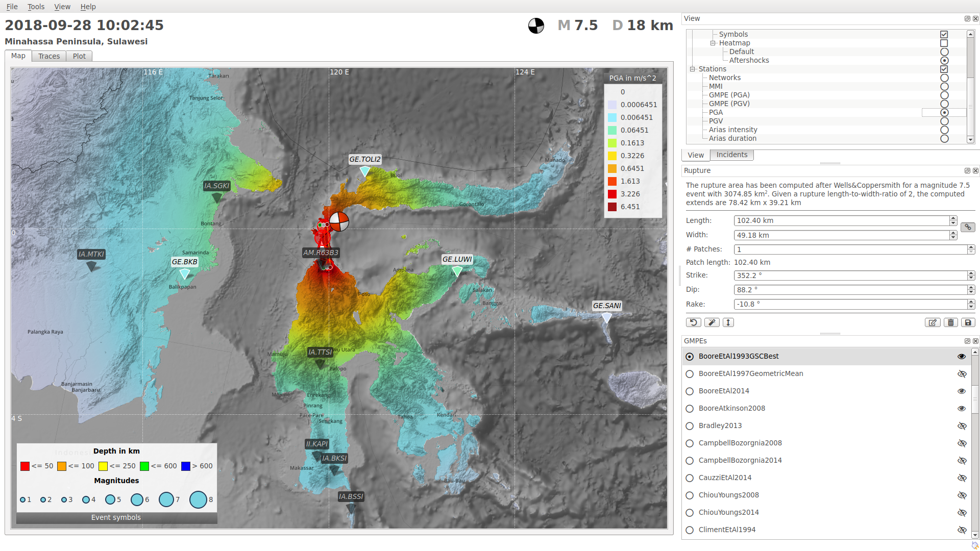Click the red depth <= 50 legend swatch
This screenshot has height=551, width=980.
[x=24, y=466]
